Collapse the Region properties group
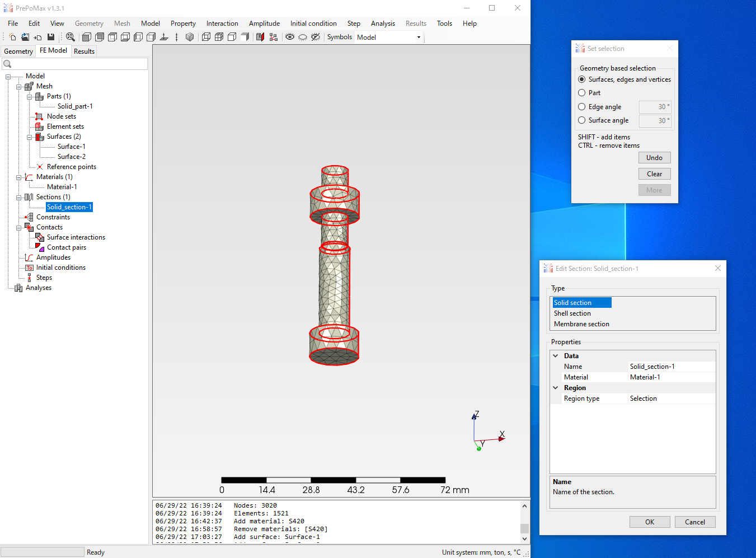The height and width of the screenshot is (558, 756). [x=556, y=388]
